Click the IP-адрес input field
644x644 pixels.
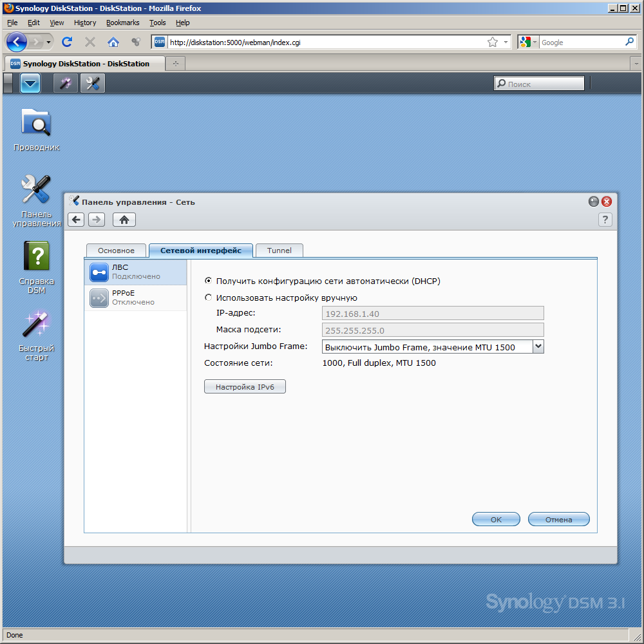click(433, 314)
